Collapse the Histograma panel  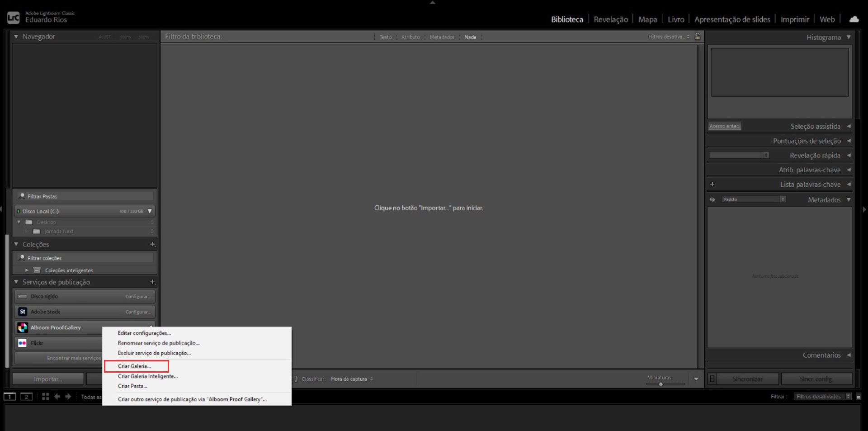pos(849,37)
